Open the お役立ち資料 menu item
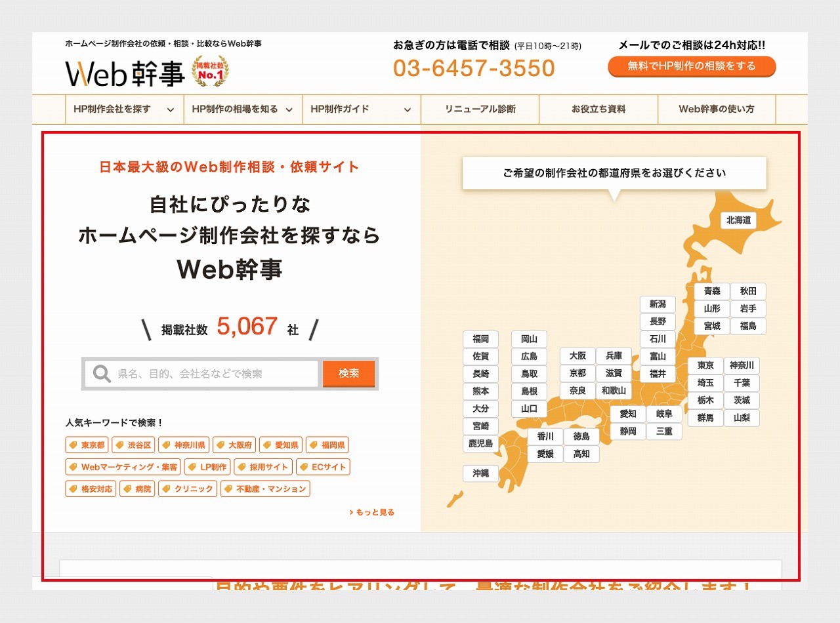The width and height of the screenshot is (840, 623). tap(598, 110)
